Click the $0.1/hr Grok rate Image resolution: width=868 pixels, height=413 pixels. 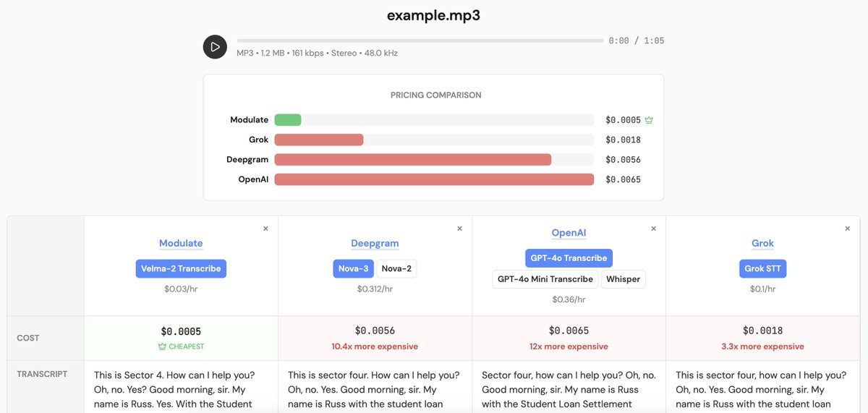tap(762, 289)
